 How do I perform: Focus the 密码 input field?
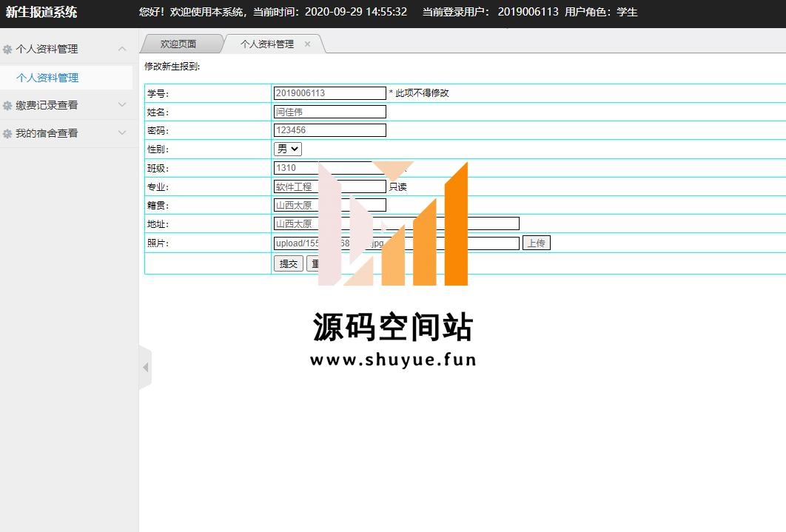(329, 130)
